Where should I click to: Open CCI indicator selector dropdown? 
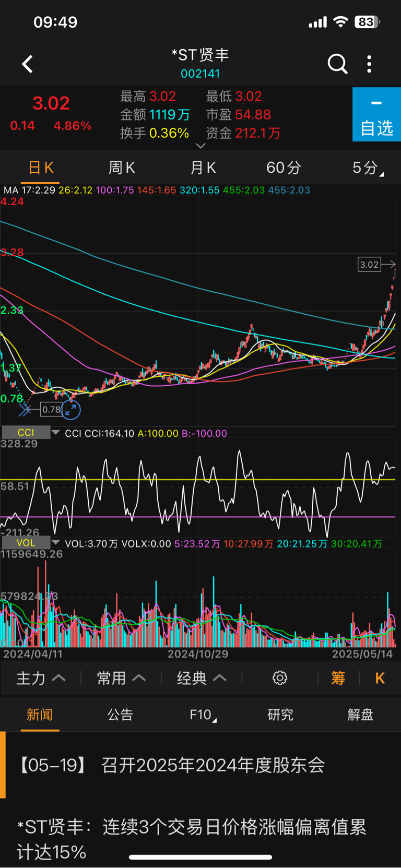(31, 433)
